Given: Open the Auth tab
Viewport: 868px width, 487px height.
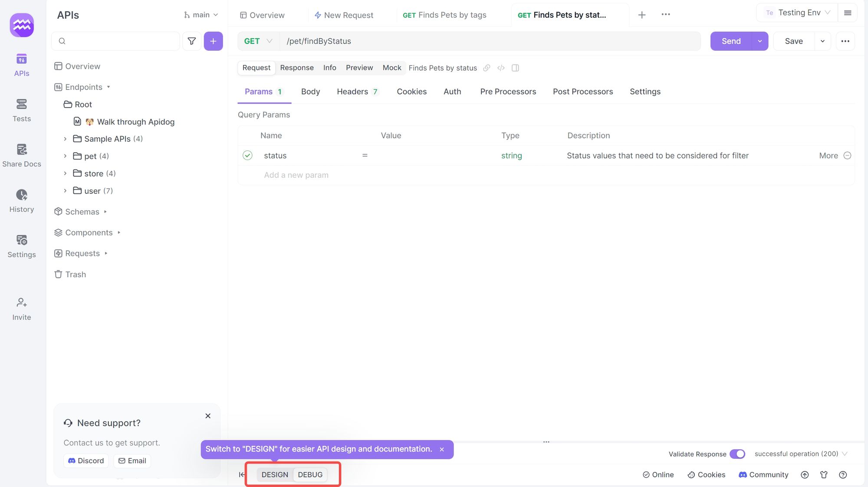Looking at the screenshot, I should tap(452, 92).
